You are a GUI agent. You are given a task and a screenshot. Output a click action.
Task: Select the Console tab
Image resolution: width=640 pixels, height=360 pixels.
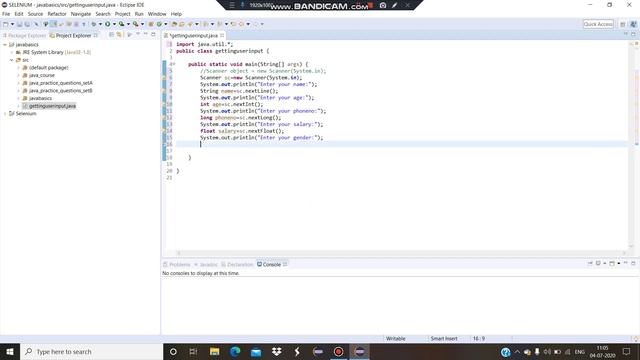coord(272,264)
